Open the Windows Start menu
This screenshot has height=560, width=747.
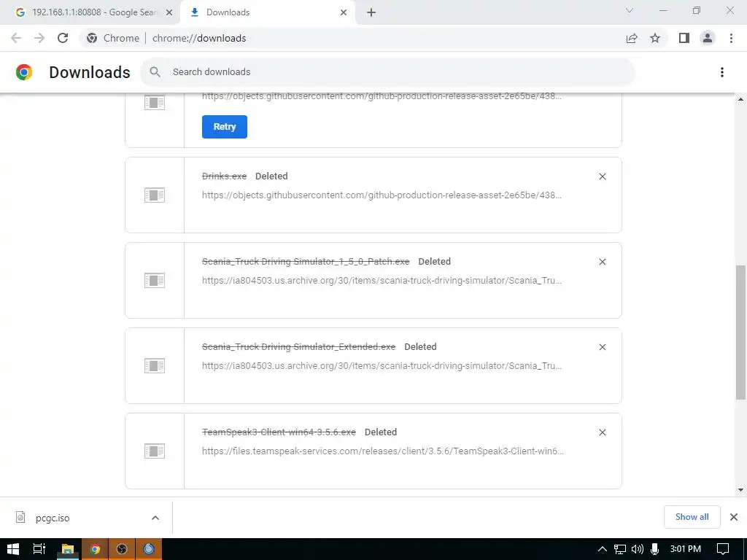(x=13, y=549)
